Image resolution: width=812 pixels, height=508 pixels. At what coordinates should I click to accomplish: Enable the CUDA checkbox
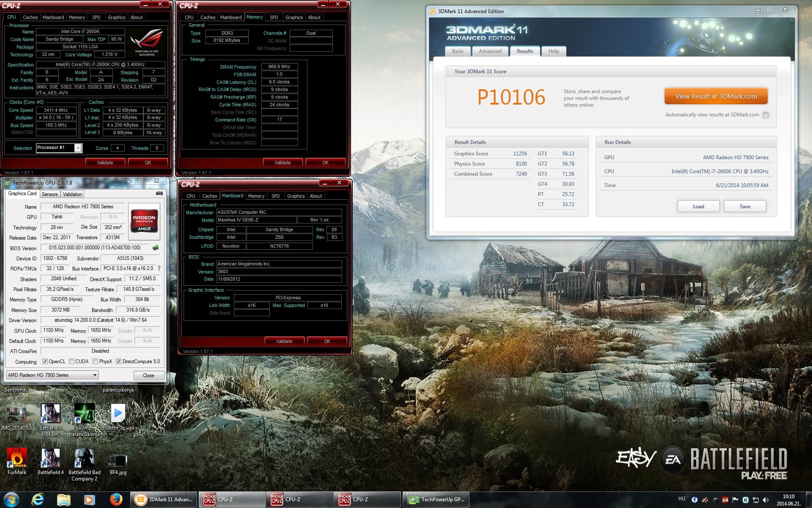72,362
